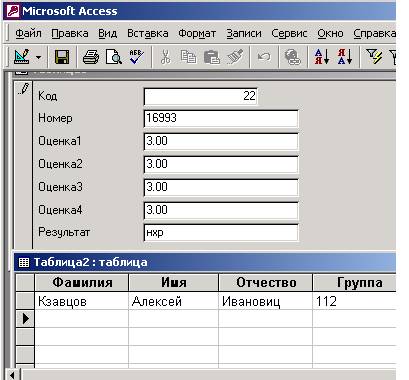Click the Save floppy disk icon
The width and height of the screenshot is (409, 380).
[62, 57]
